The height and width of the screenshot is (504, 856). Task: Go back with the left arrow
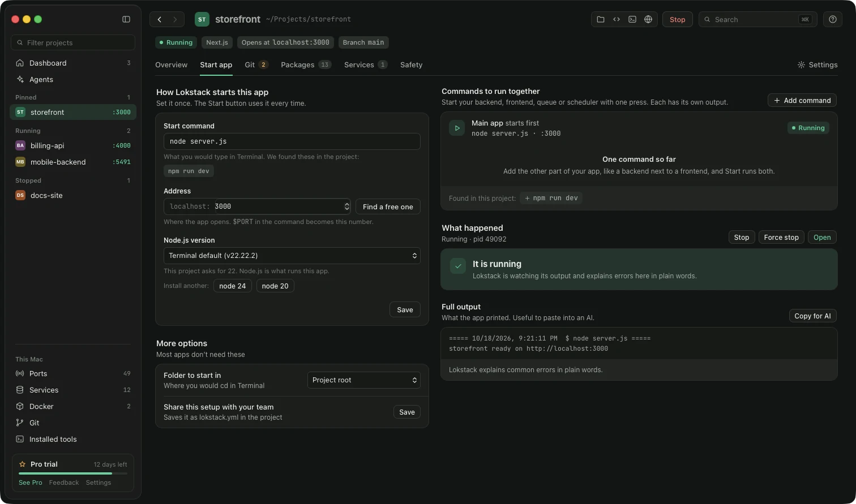click(x=160, y=19)
